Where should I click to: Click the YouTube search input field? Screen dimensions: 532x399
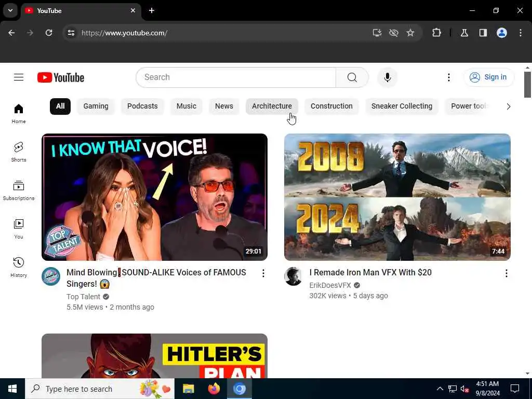click(x=236, y=77)
